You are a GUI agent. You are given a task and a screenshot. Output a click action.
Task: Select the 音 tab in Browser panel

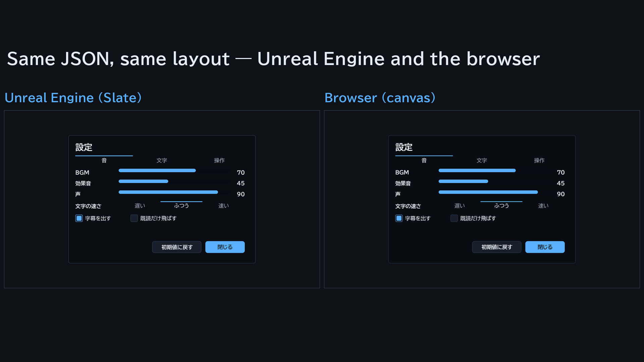pos(424,160)
